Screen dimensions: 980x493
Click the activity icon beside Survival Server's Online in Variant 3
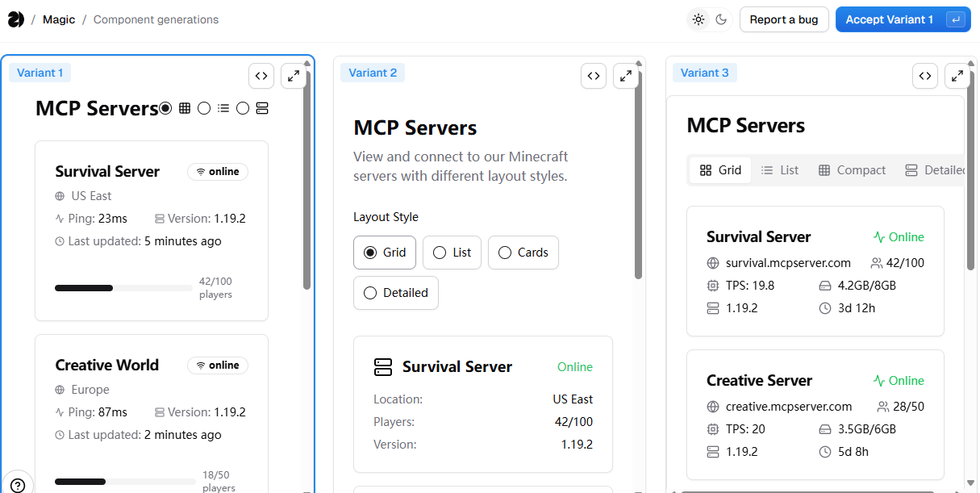click(x=879, y=237)
